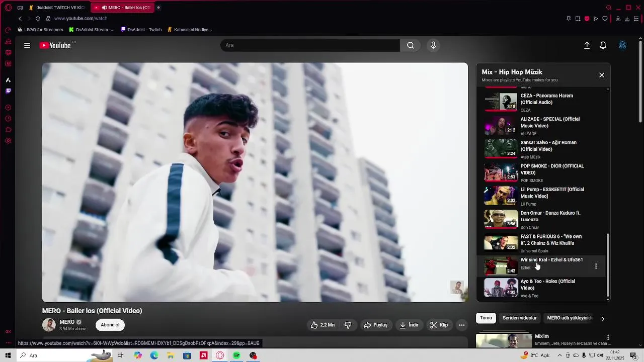The height and width of the screenshot is (362, 644).
Task: Dislike the MERO video
Action: point(348,325)
